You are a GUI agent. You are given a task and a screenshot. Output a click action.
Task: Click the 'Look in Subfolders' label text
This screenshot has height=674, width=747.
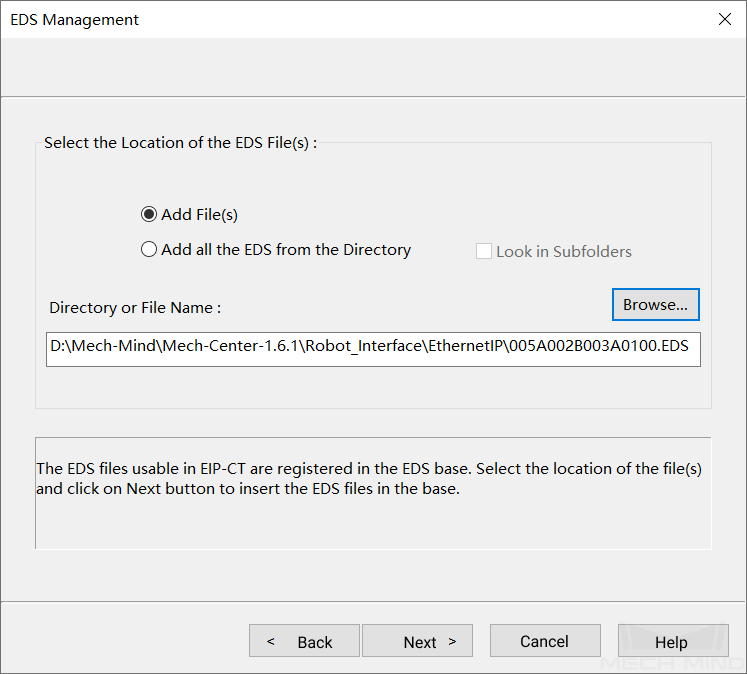[x=564, y=252]
